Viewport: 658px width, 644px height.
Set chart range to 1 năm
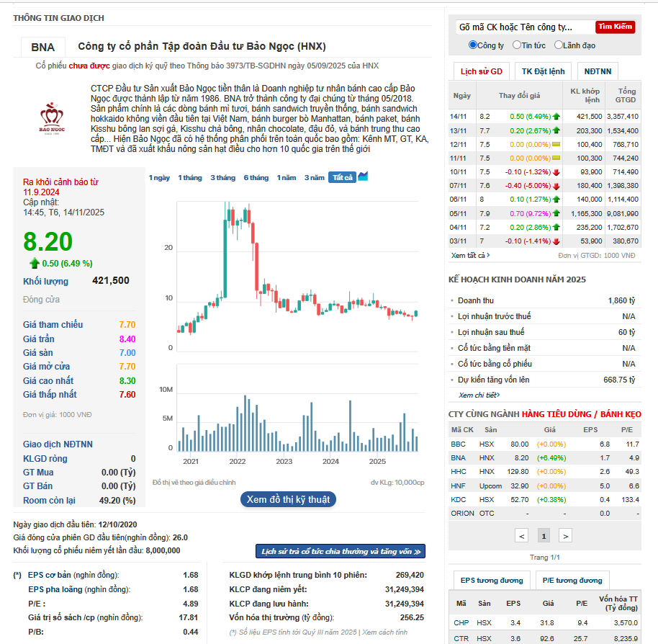click(287, 178)
